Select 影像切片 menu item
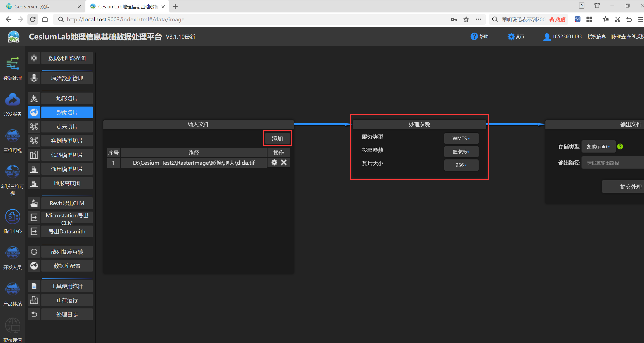The height and width of the screenshot is (343, 644). point(67,112)
